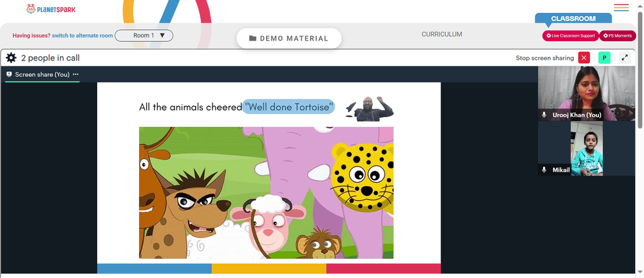The image size is (644, 278).
Task: Click Live Classroom Support button
Action: pos(571,36)
